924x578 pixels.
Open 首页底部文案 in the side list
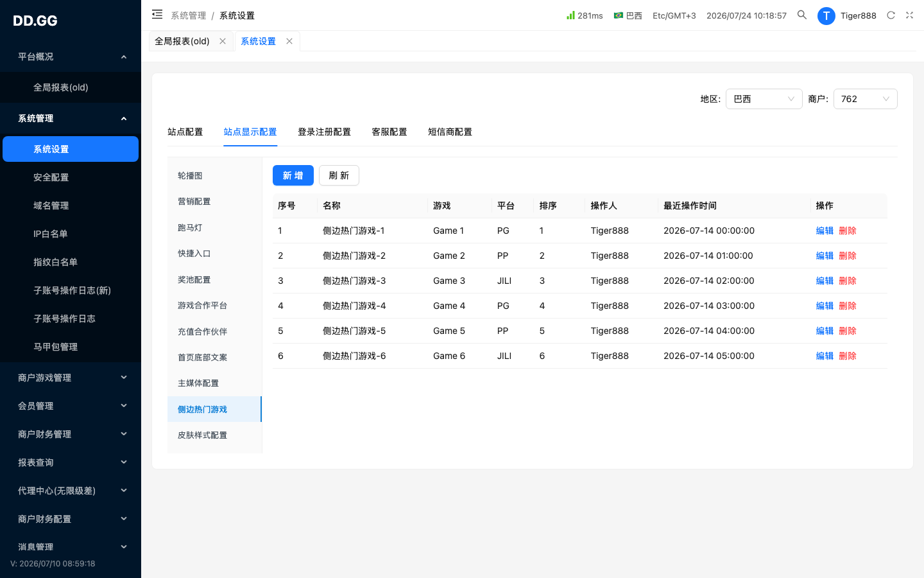pos(214,357)
